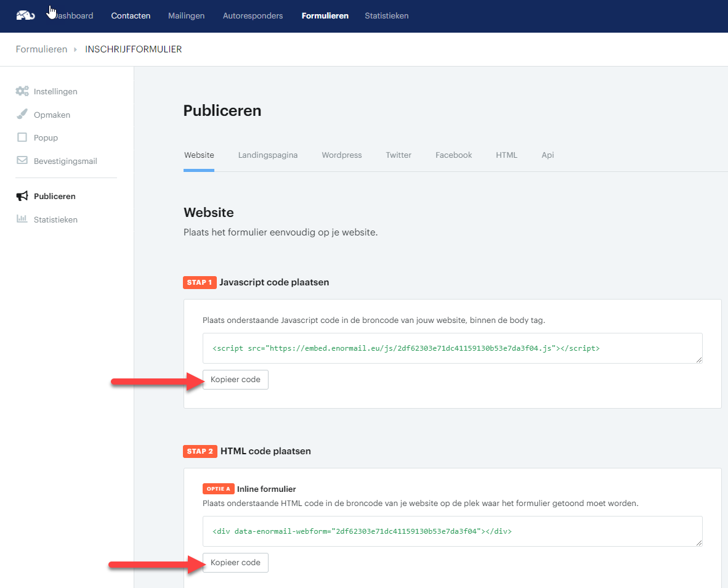
Task: Open Statistieken in the top navigation bar
Action: pos(386,16)
